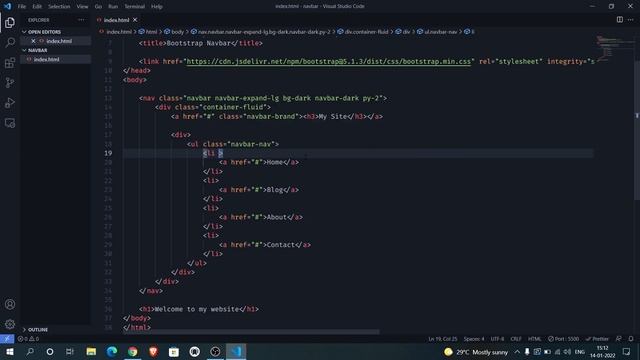Open the Edit menu
Viewport: 640px width, 360px height.
37,7
